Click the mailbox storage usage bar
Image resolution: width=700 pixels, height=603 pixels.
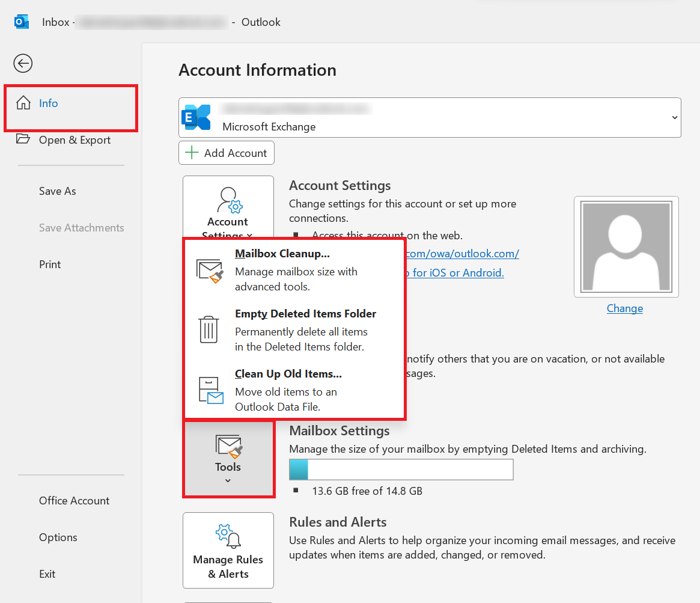tap(401, 470)
